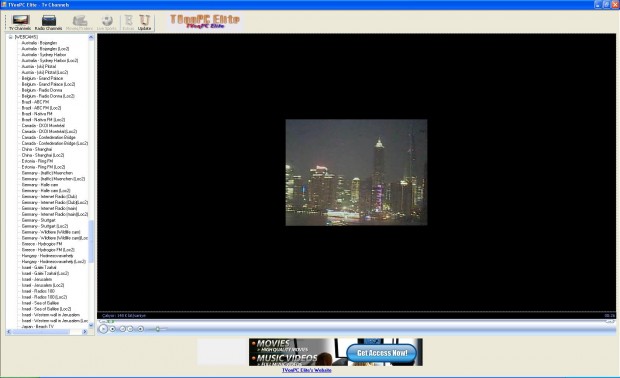620x378 pixels.
Task: Click the TVonPC Elite title bar icon
Action: point(4,5)
